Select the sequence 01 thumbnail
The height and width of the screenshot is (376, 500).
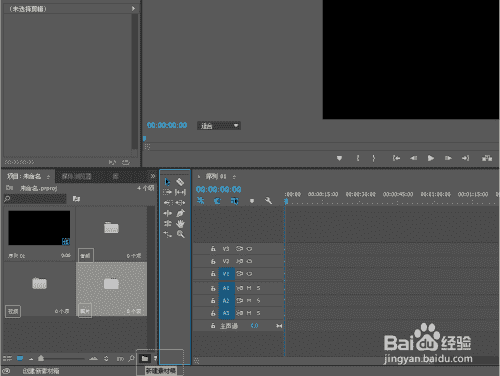coord(39,228)
